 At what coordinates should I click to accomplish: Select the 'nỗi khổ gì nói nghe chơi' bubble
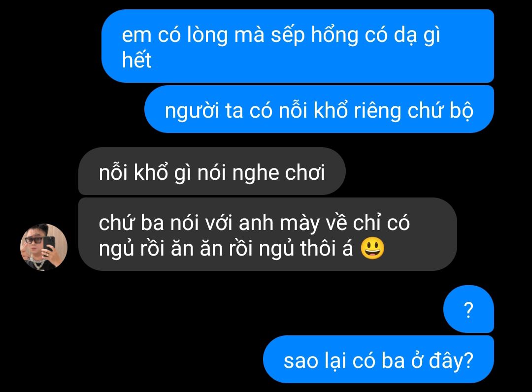[x=212, y=171]
